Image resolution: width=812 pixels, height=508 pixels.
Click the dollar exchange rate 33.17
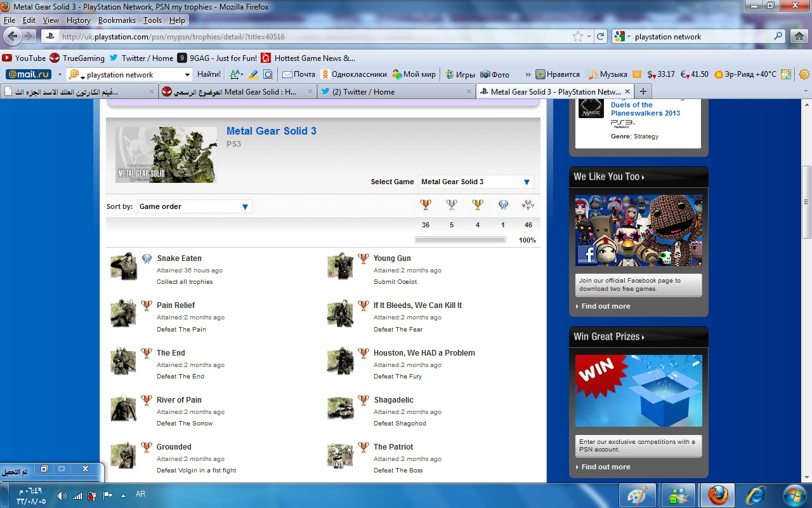pyautogui.click(x=661, y=74)
